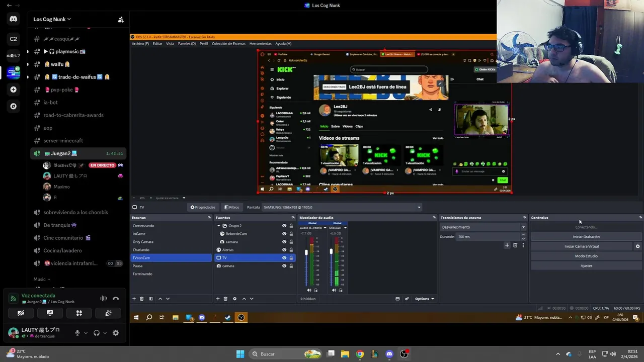Toggle lock on Alertas source
The image size is (644, 362).
tap(291, 250)
